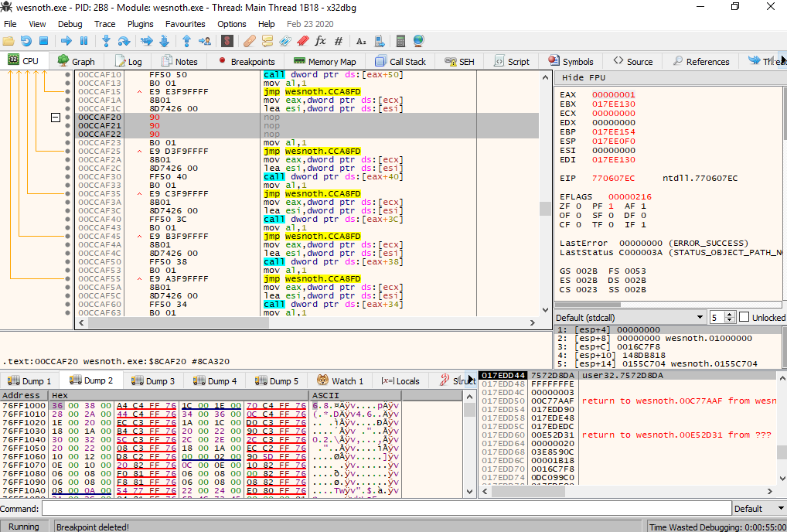Image resolution: width=787 pixels, height=532 pixels.
Task: Open the Plugins menu
Action: (141, 24)
